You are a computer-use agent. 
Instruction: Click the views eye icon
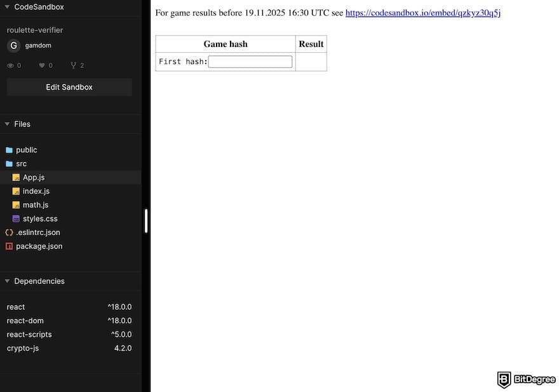click(x=10, y=65)
